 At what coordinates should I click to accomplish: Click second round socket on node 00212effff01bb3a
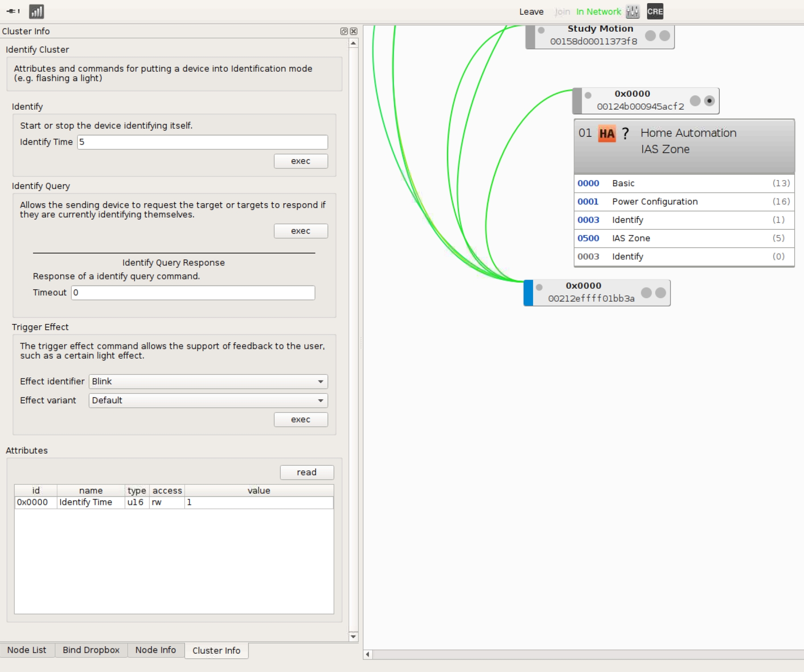click(x=660, y=292)
